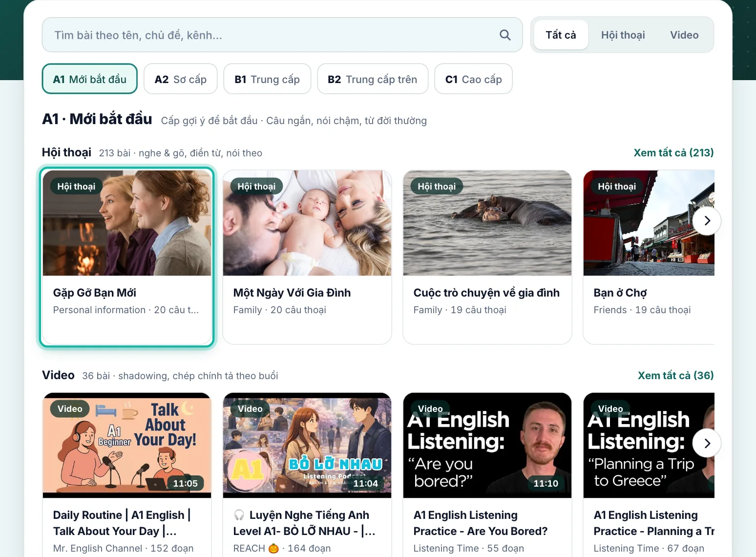Show next Hội thoại lessons with arrow

pyautogui.click(x=707, y=221)
